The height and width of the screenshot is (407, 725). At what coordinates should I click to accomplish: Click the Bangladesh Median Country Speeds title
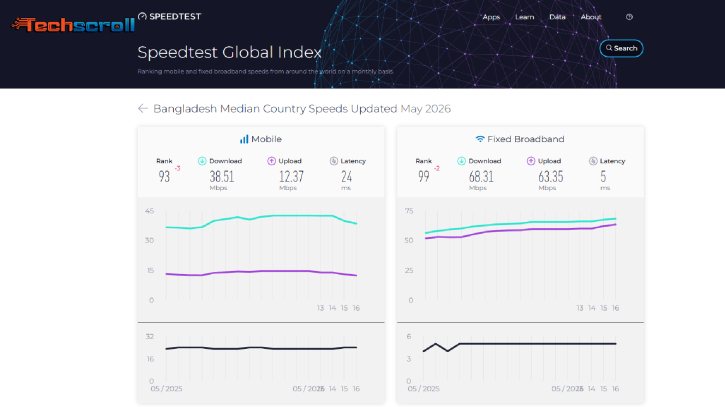coord(302,109)
